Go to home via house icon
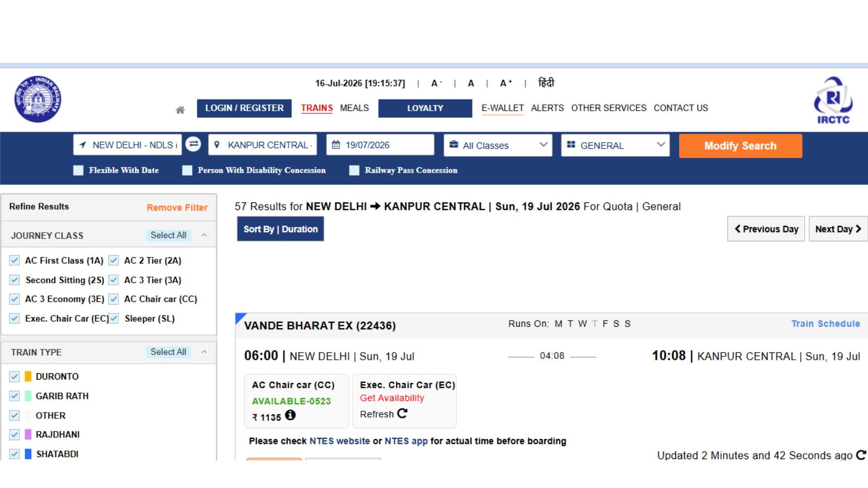This screenshot has height=488, width=868. pyautogui.click(x=180, y=109)
